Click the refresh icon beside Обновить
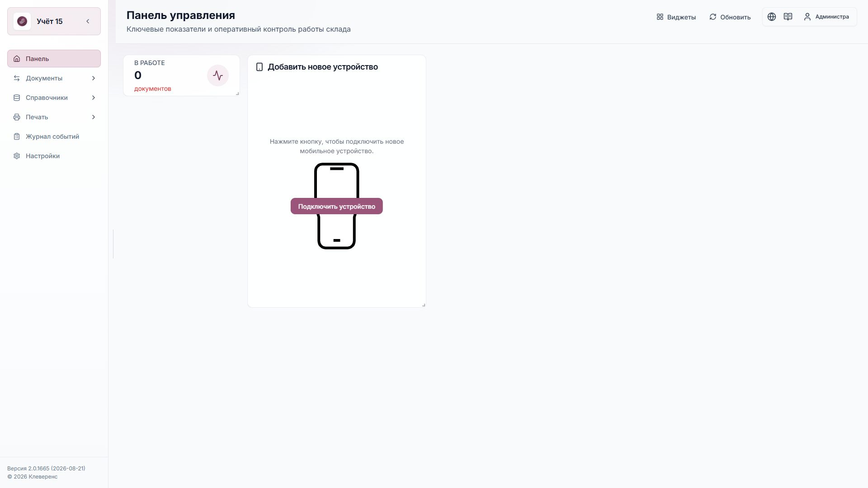 tap(713, 17)
